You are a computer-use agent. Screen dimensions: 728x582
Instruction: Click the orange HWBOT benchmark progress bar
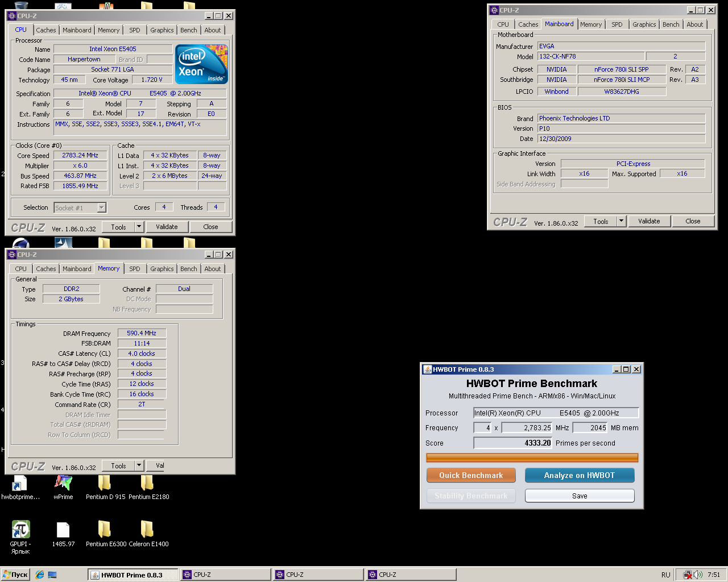(x=532, y=458)
